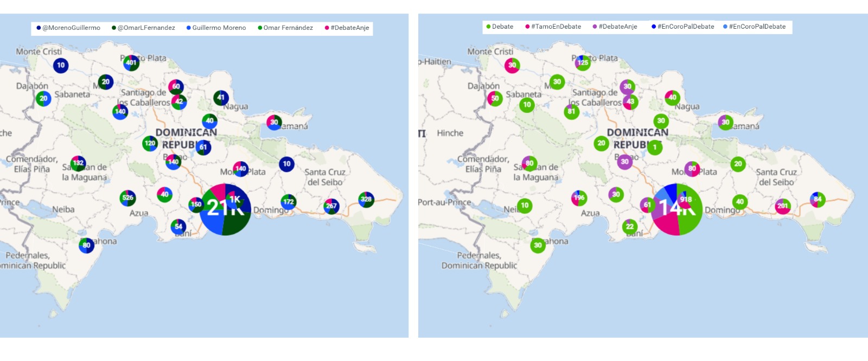Screen dimensions: 868x361
Task: Click the 328 marker on the eastern tip
Action: (x=366, y=199)
